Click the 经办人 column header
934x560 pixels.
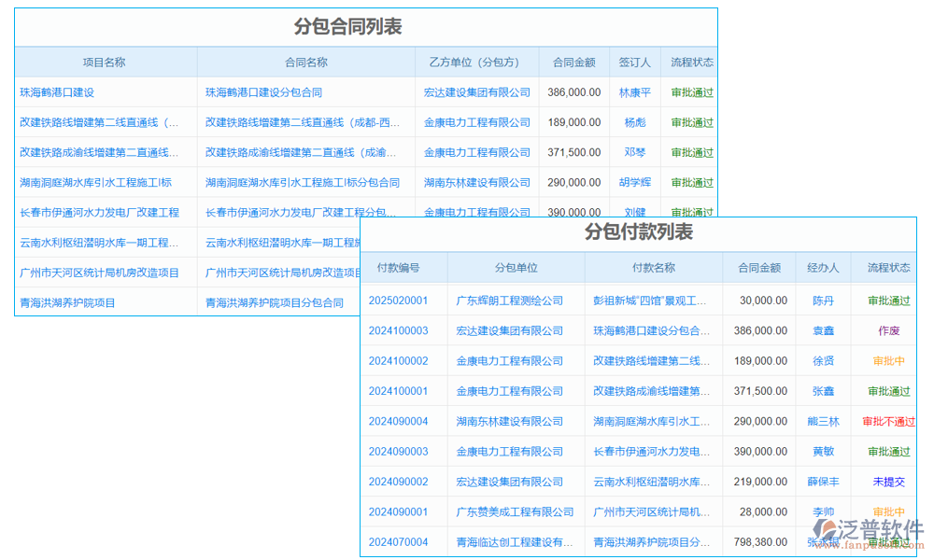pyautogui.click(x=823, y=267)
